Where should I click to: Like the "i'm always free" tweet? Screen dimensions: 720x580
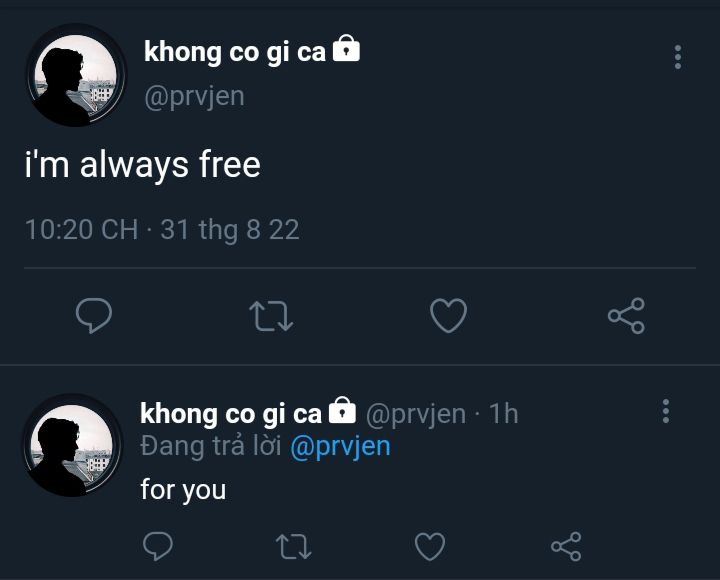click(448, 315)
